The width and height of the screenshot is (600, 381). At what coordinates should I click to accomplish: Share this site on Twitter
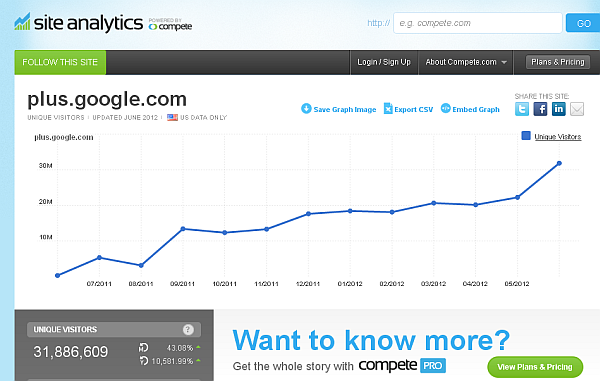pos(522,109)
